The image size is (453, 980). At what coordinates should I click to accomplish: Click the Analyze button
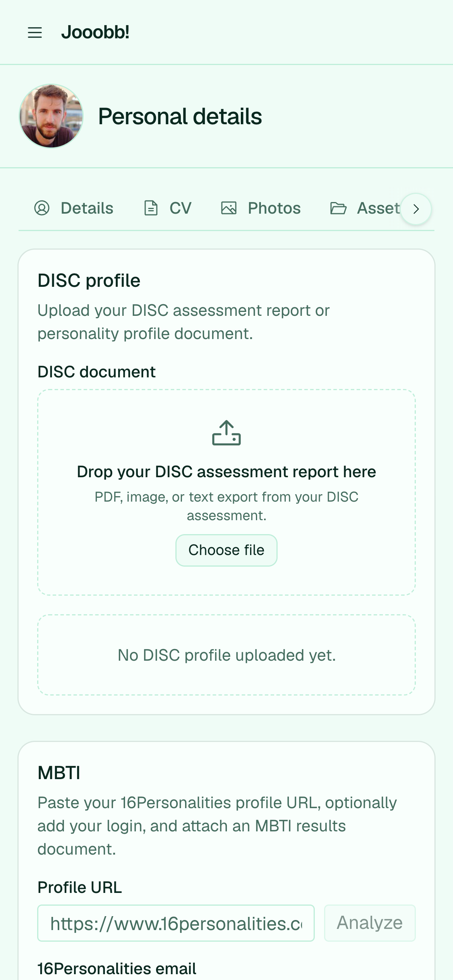click(x=370, y=923)
